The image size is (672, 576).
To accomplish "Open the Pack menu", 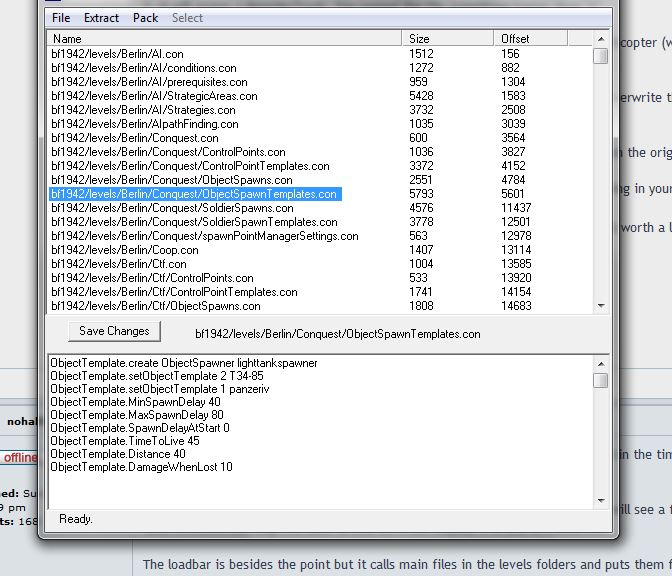I will coord(145,18).
